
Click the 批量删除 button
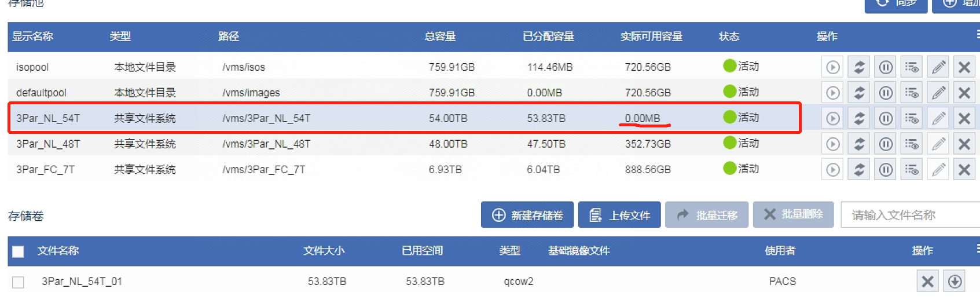(x=793, y=214)
